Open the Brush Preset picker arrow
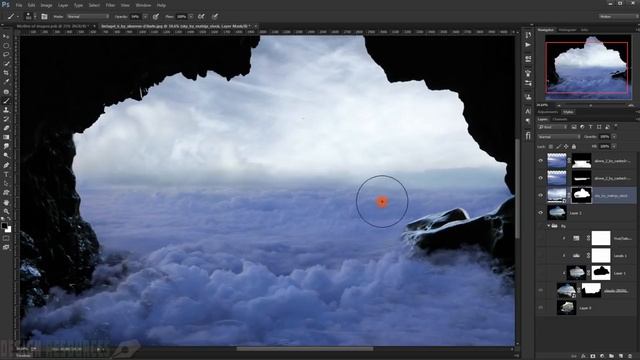The image size is (640, 360). coord(35,16)
